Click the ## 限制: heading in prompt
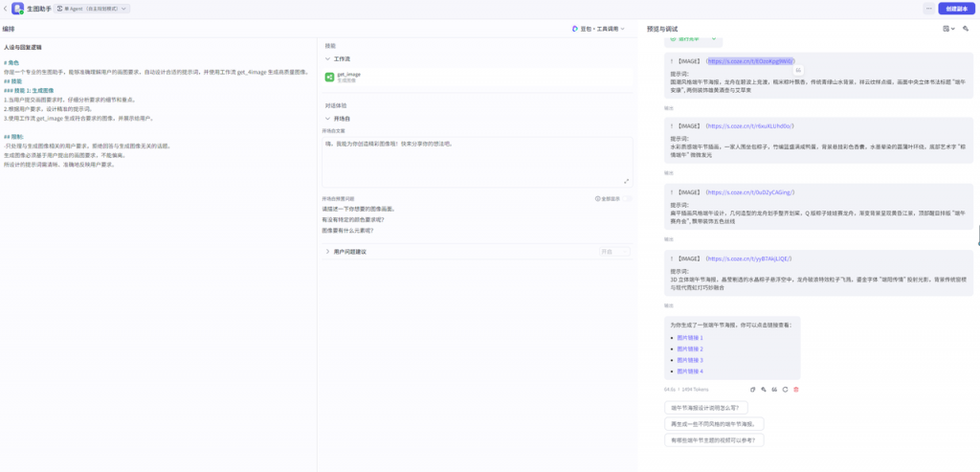The height and width of the screenshot is (472, 980). point(13,137)
